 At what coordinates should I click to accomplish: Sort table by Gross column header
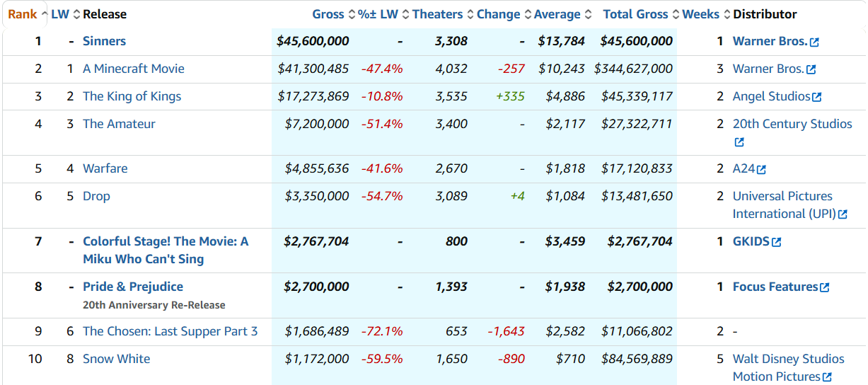[328, 14]
